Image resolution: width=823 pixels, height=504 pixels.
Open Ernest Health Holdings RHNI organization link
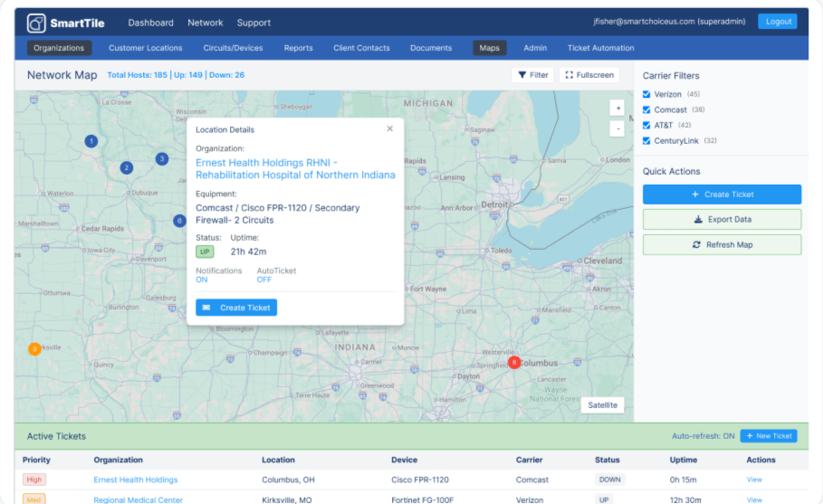point(295,169)
